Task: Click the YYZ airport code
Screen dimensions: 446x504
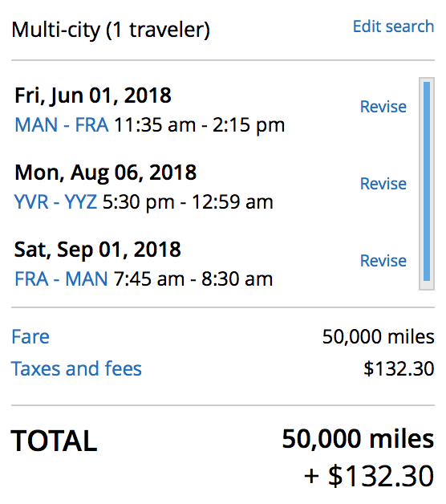Action: (x=81, y=202)
